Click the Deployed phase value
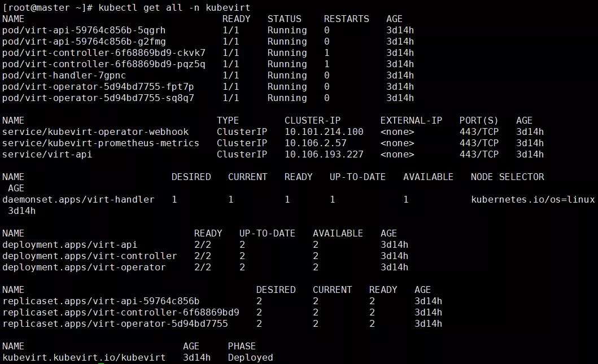Screen dimensions: 598x364 click(251, 358)
